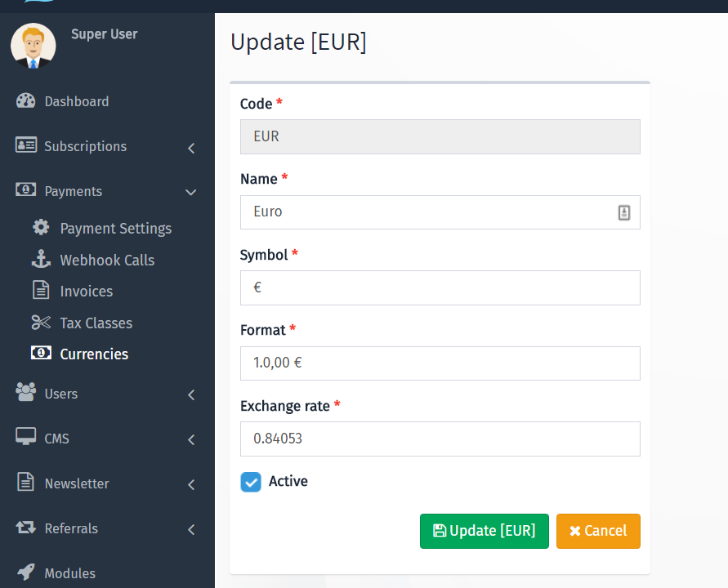Click the Symbol field label
This screenshot has width=728, height=588.
tap(264, 255)
